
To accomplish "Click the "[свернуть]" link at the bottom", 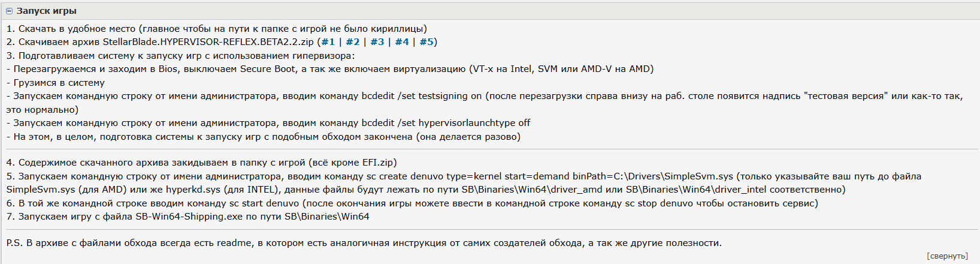I will (947, 256).
